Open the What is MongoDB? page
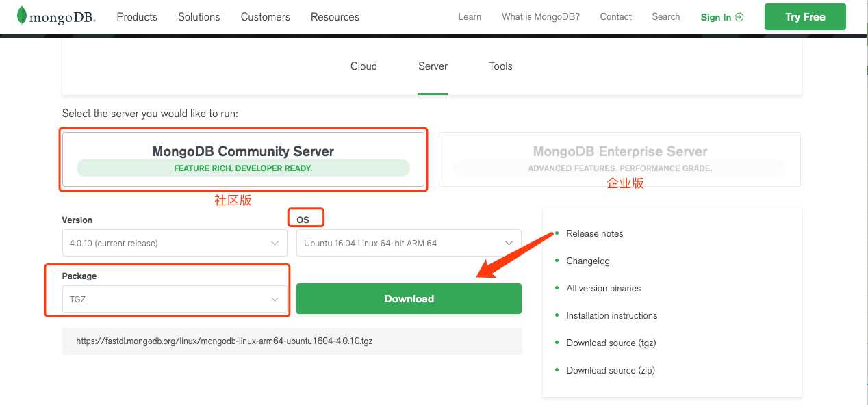868x405 pixels. [x=541, y=16]
